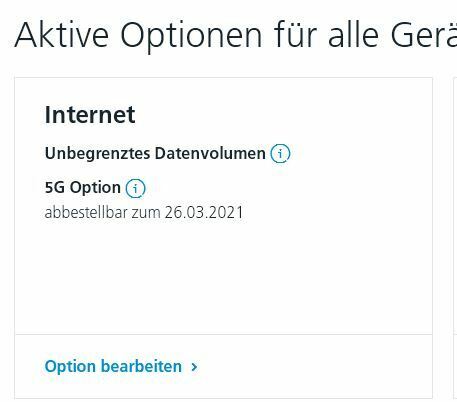Click the Aktive Optionen page heading
The image size is (457, 402).
236,35
